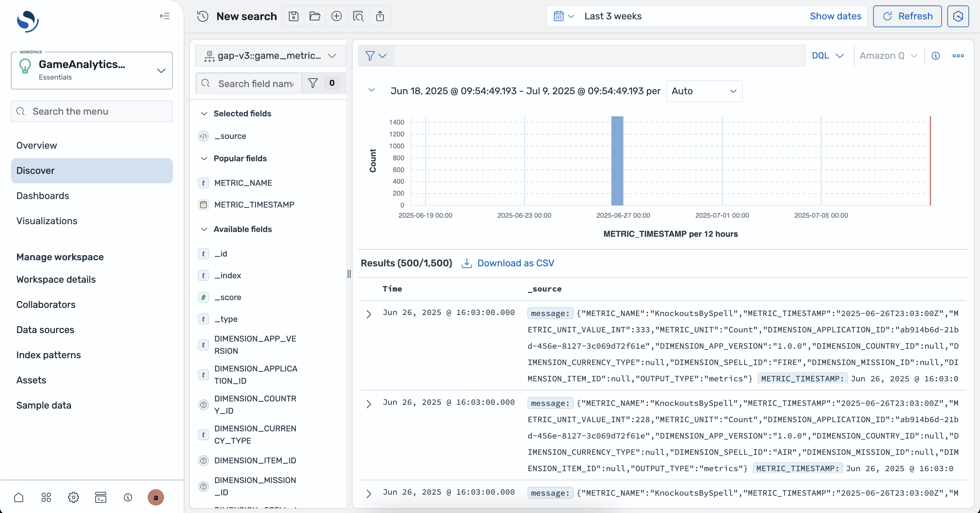Viewport: 980px width, 513px height.
Task: Open Workspace details
Action: [56, 279]
